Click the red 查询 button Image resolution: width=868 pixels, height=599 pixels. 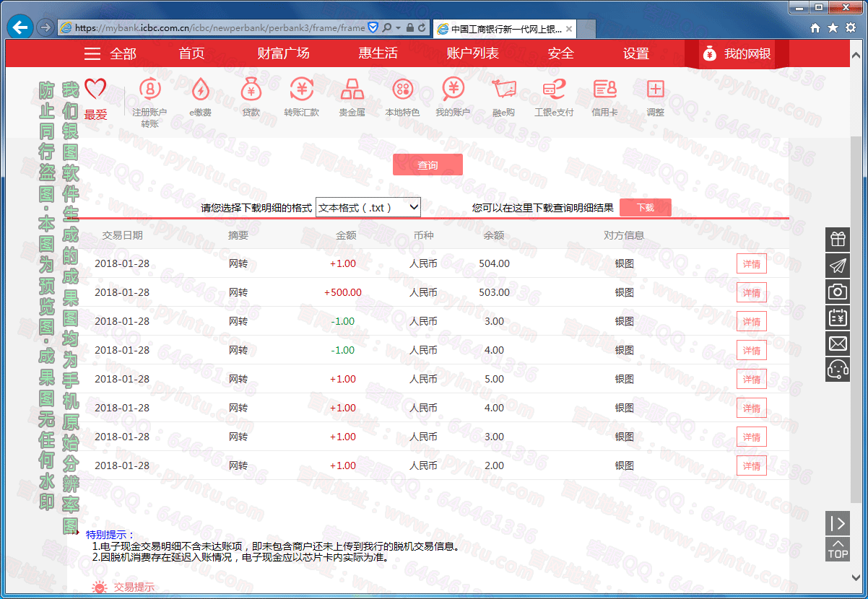(x=428, y=165)
